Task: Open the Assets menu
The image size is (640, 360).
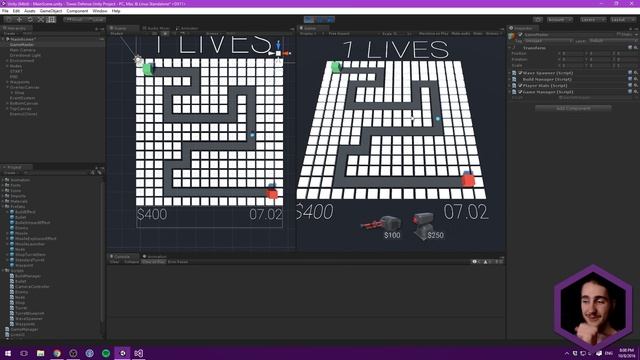Action: pyautogui.click(x=30, y=11)
